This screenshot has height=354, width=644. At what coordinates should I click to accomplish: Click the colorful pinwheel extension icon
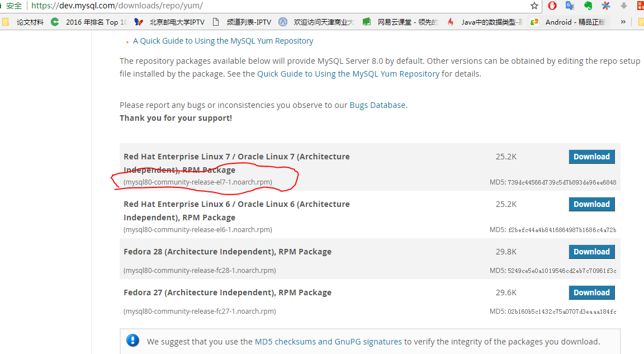coord(606,6)
